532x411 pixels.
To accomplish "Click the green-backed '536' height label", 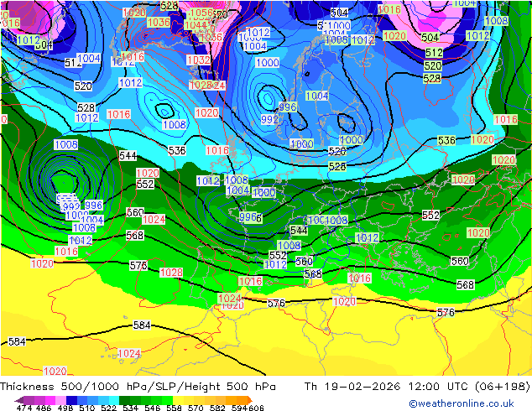I will tap(446, 140).
